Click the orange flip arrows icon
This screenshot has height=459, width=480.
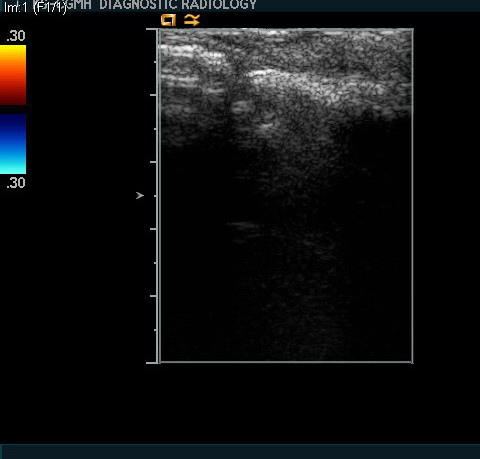tap(192, 20)
